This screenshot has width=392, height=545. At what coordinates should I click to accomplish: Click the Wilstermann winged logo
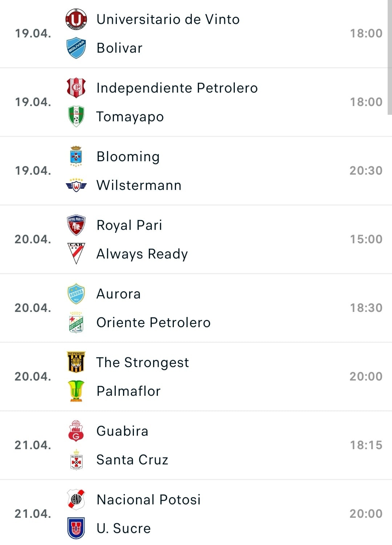tap(76, 185)
